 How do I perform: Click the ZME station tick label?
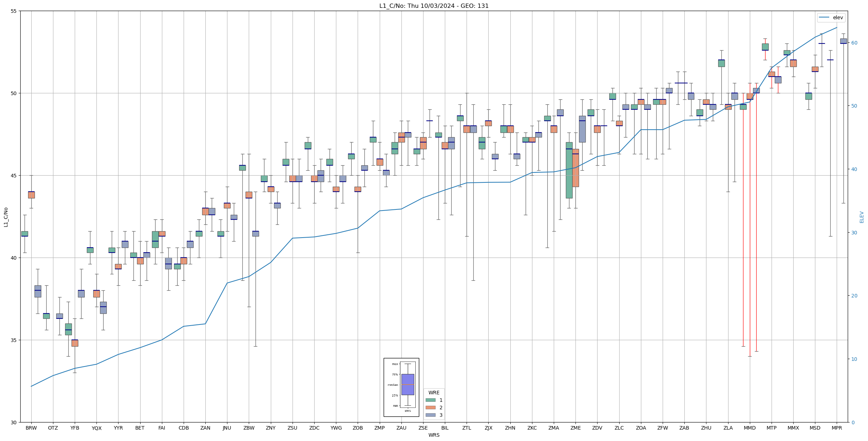tap(575, 428)
